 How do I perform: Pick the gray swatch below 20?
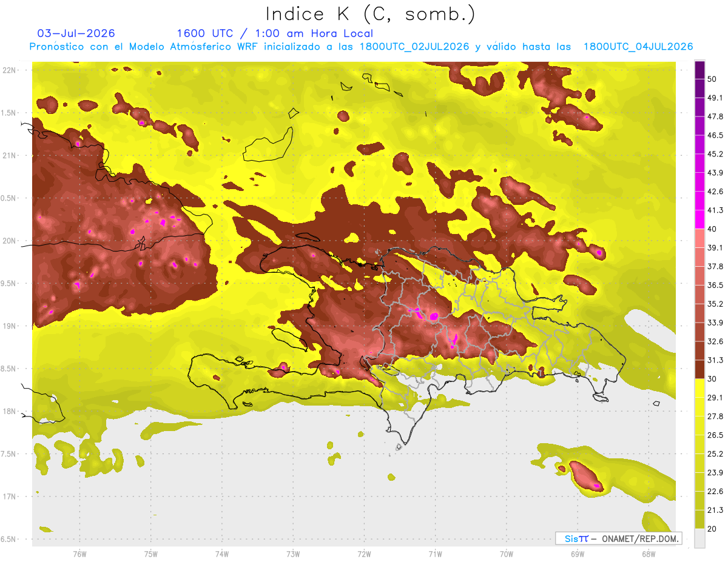point(699,538)
